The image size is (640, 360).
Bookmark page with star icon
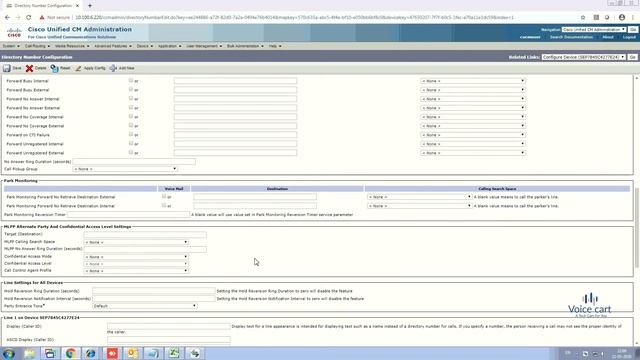(x=583, y=18)
